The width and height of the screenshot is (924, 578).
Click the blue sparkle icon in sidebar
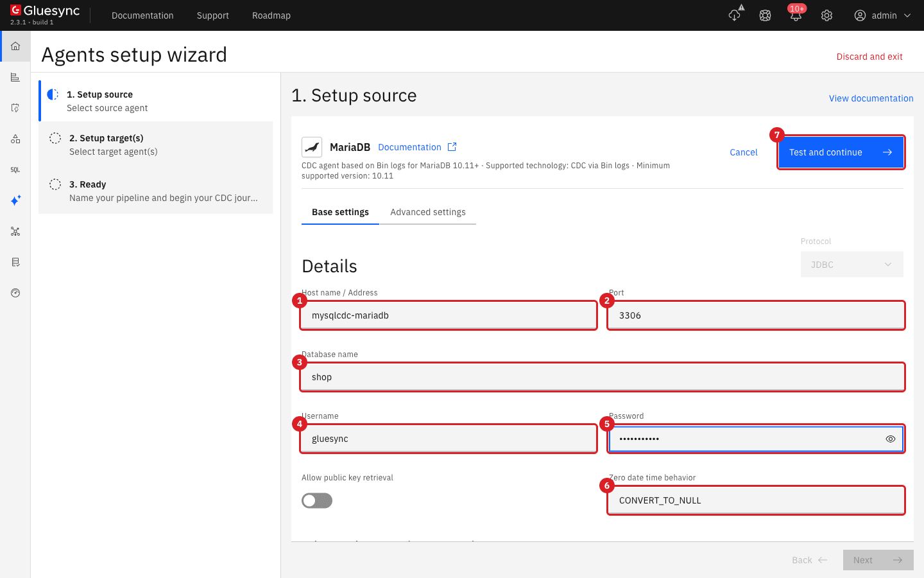pyautogui.click(x=15, y=200)
